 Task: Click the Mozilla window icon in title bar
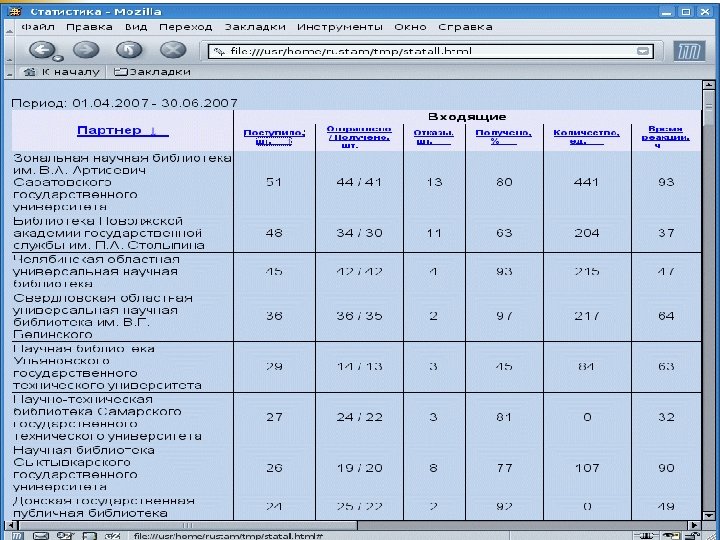pyautogui.click(x=15, y=11)
